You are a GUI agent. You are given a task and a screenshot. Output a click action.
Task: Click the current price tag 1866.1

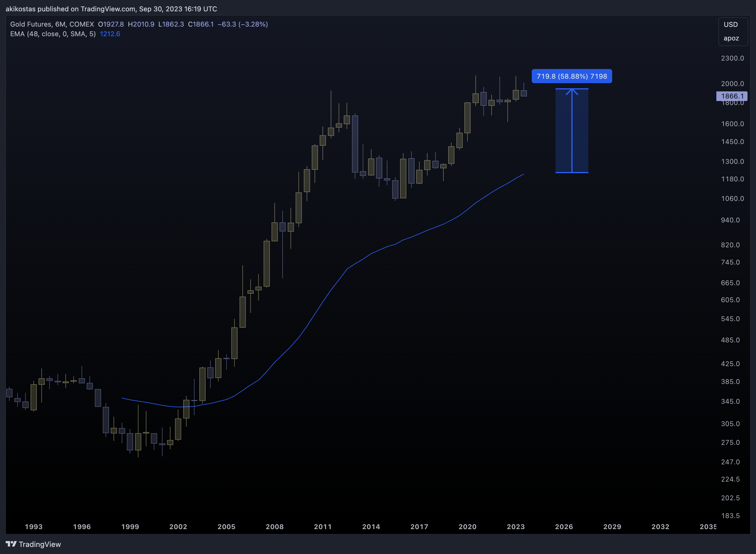pyautogui.click(x=732, y=96)
